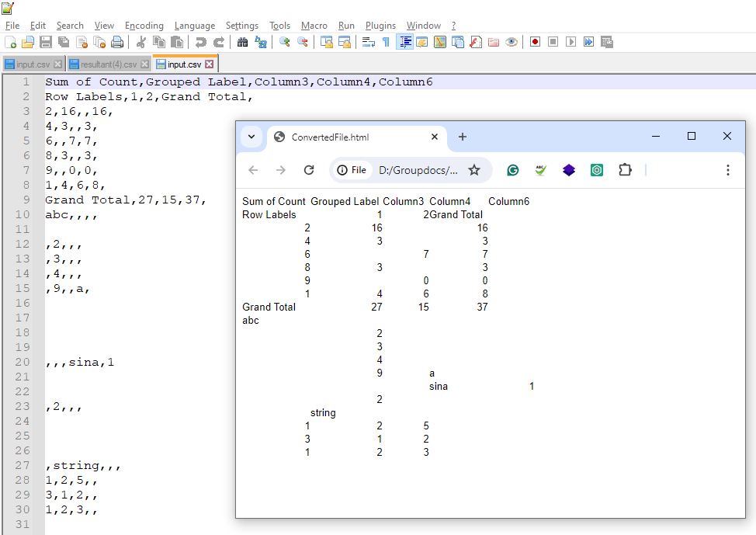756x535 pixels.
Task: Open the Language menu
Action: coord(195,25)
